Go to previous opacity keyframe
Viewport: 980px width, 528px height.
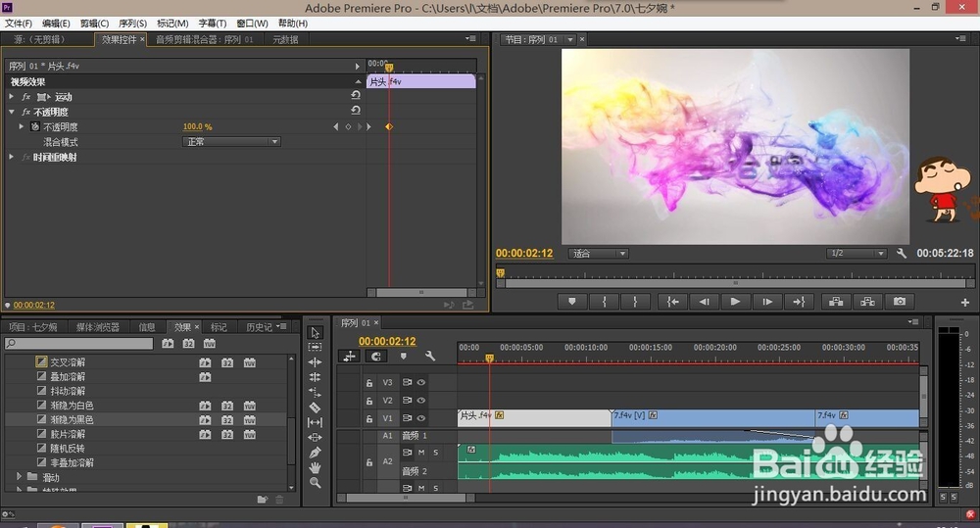336,126
